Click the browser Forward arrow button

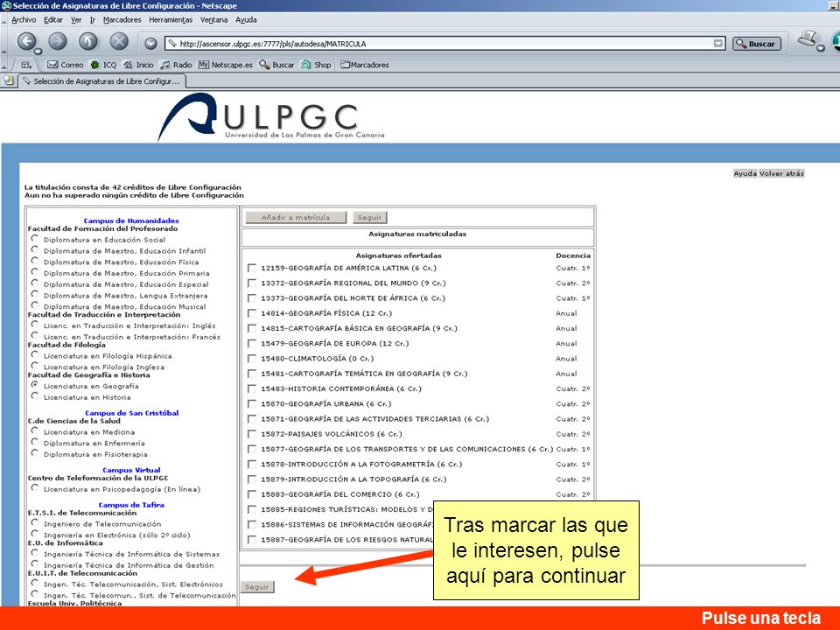[x=58, y=41]
